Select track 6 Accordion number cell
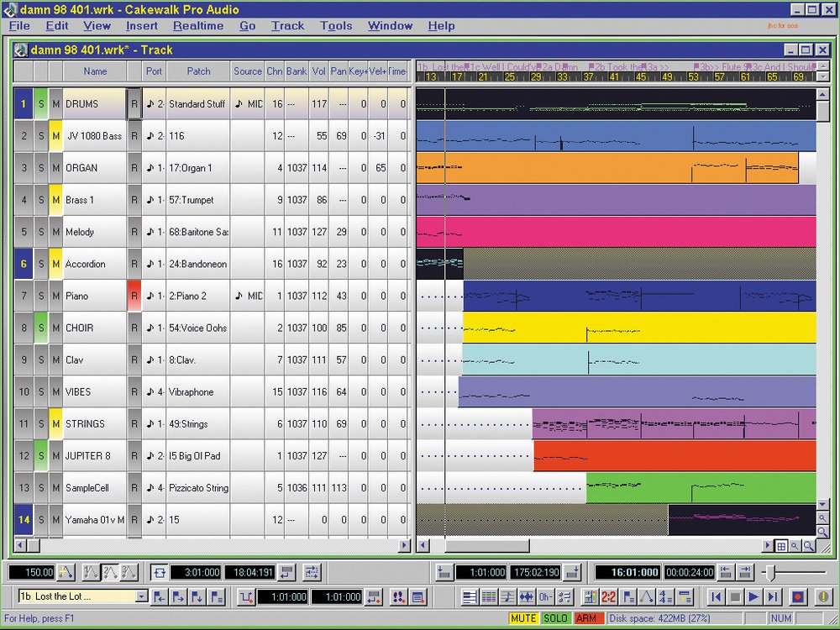The height and width of the screenshot is (630, 840). pyautogui.click(x=24, y=264)
